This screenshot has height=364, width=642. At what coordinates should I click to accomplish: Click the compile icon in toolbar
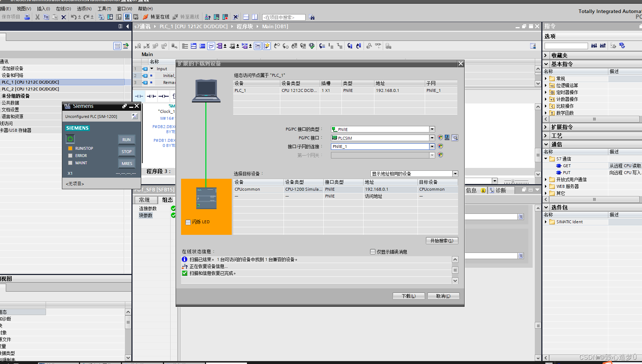pos(101,17)
